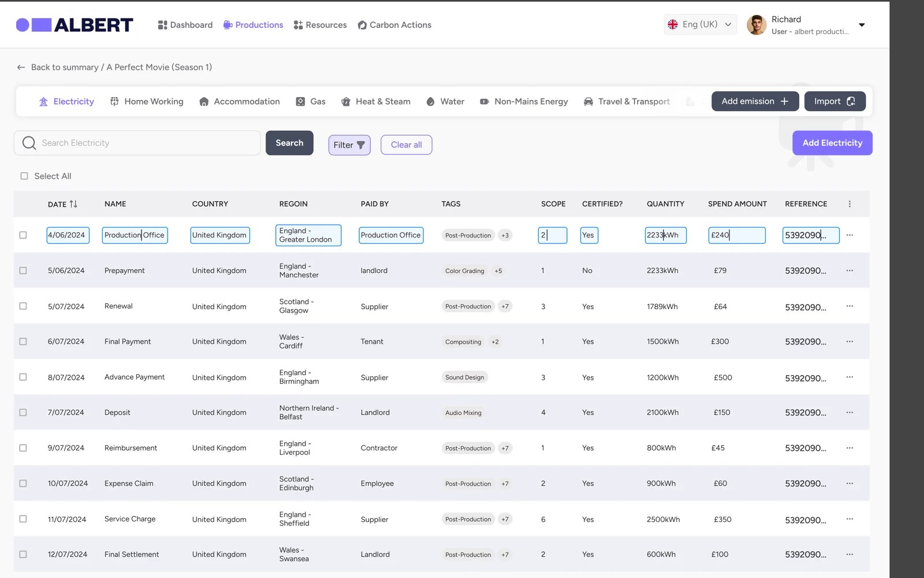Check the Renewal row checkbox
924x578 pixels.
[x=23, y=306]
